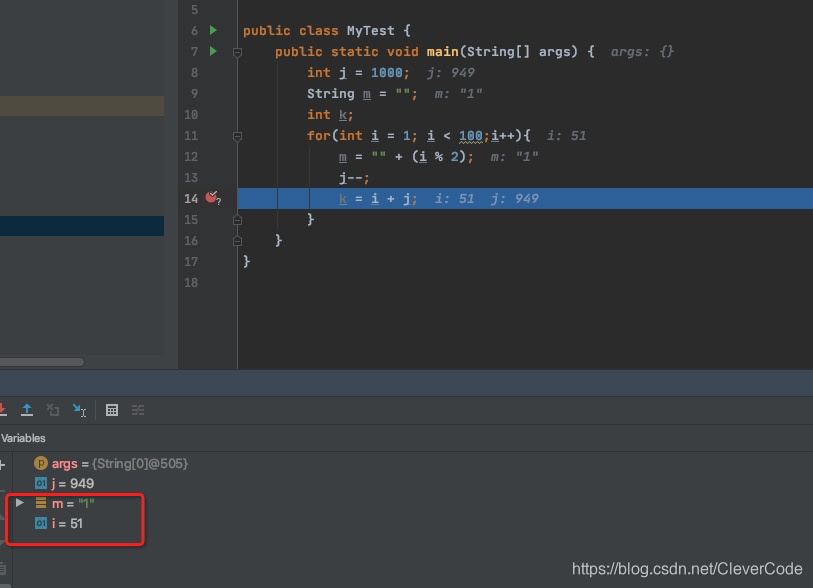The image size is (813, 588).
Task: Click the object icon beside m = "1"
Action: click(x=40, y=503)
